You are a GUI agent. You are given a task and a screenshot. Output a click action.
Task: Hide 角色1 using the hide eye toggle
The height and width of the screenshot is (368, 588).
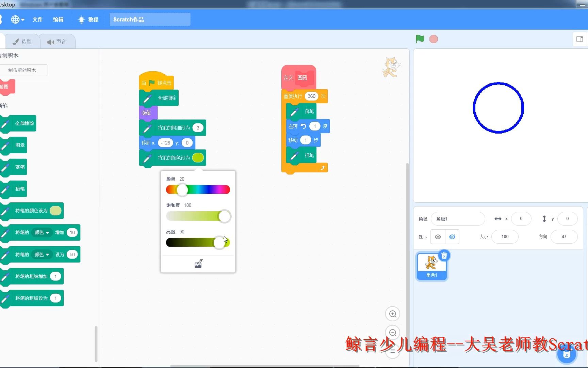pyautogui.click(x=452, y=236)
